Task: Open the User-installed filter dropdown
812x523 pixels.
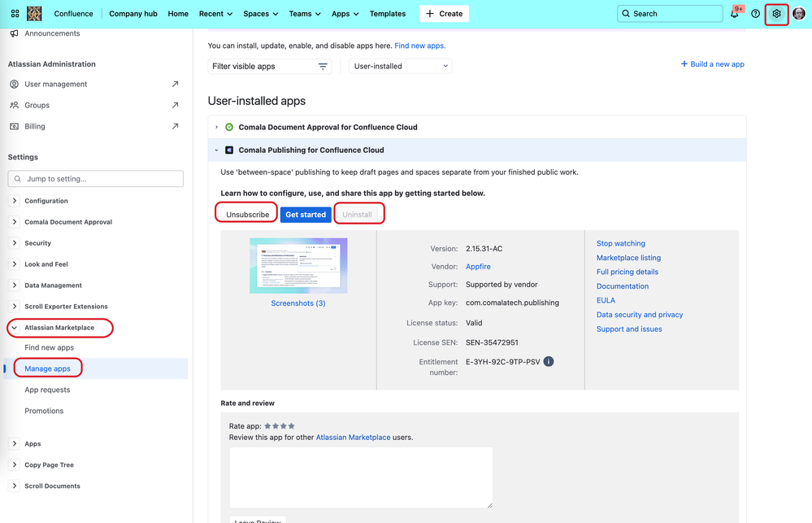Action: click(400, 67)
